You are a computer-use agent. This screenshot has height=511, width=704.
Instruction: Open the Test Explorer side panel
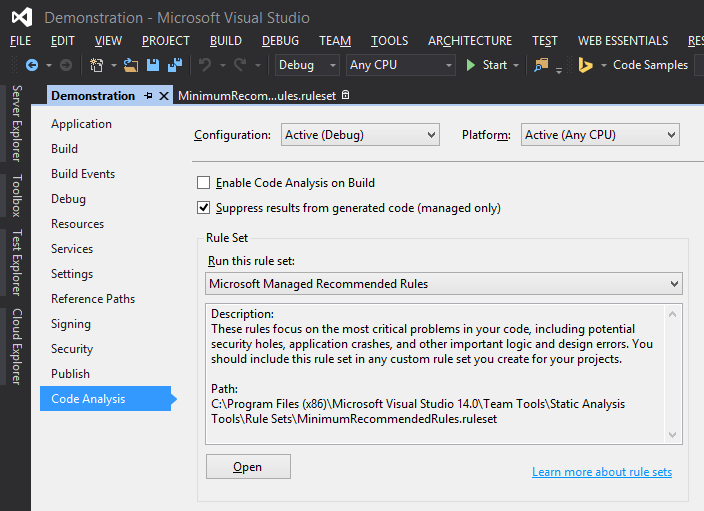(x=16, y=262)
